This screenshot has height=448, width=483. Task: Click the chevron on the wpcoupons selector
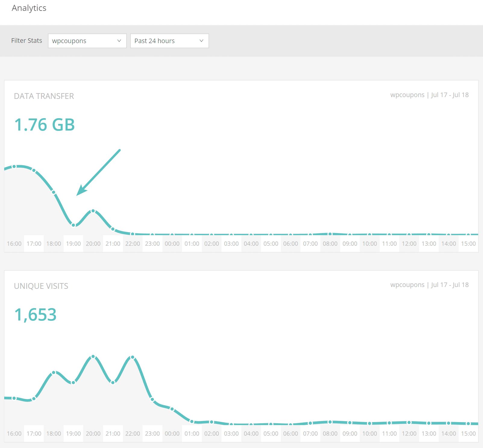click(119, 41)
